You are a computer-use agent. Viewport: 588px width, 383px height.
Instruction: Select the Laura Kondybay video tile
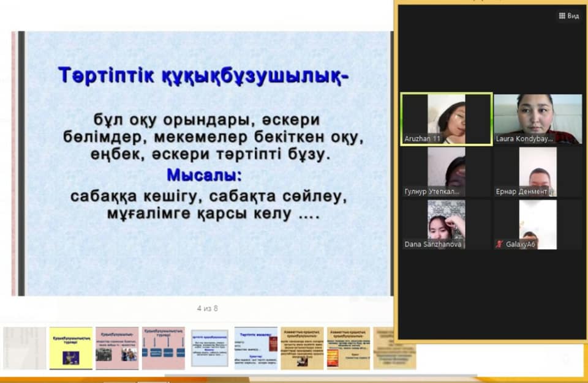pyautogui.click(x=538, y=119)
